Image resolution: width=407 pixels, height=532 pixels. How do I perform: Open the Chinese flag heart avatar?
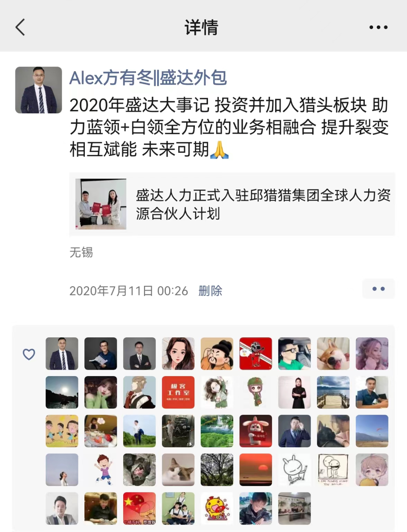[139, 509]
